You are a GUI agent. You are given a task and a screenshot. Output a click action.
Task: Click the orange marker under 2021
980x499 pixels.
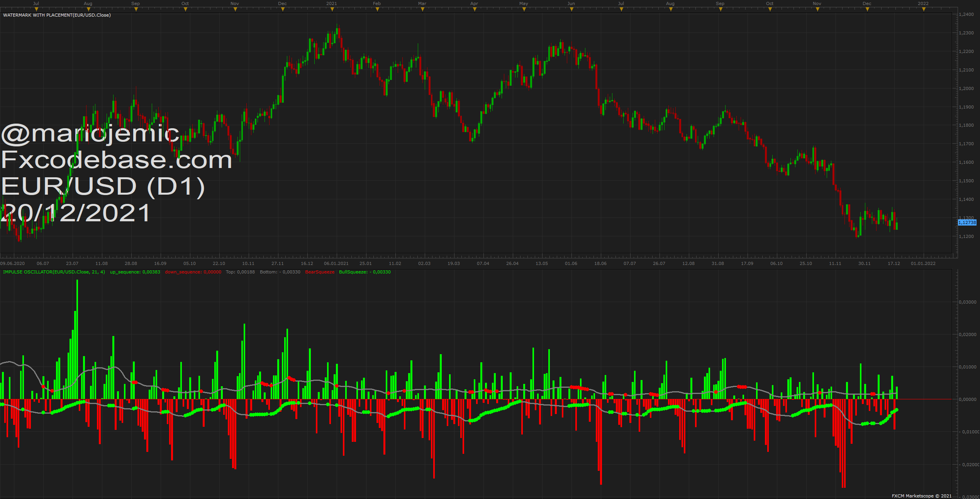332,9
